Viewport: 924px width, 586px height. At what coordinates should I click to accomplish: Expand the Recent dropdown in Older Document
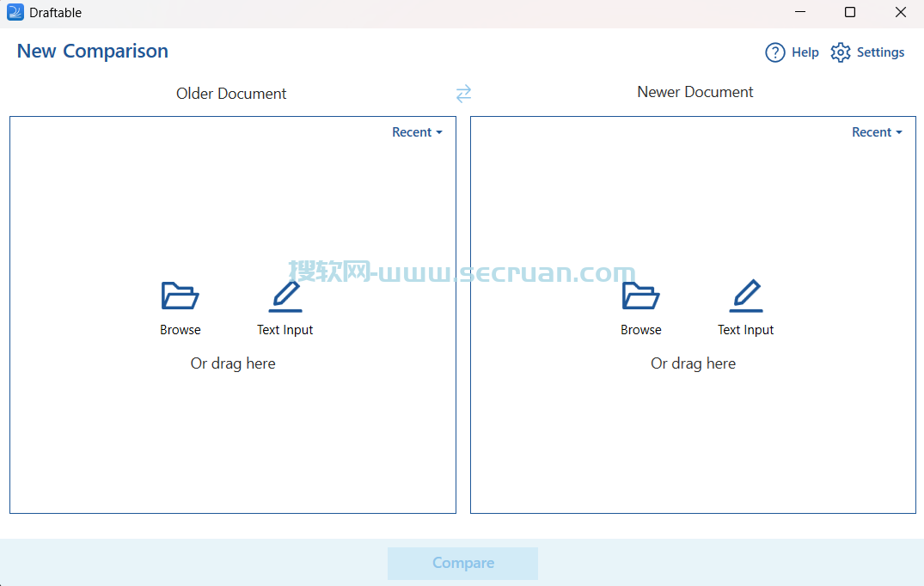coord(417,132)
